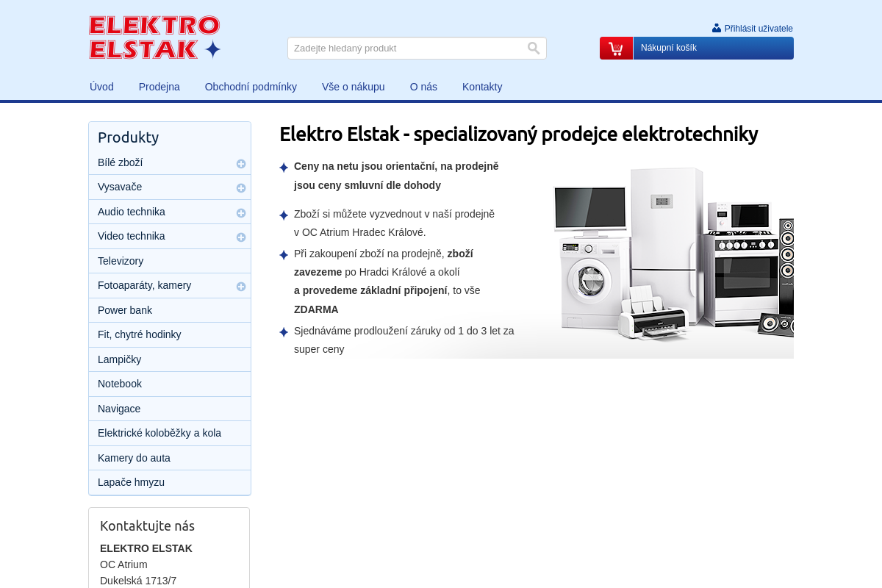Click the Elektro Elstak logo
The image size is (882, 588).
pyautogui.click(x=154, y=37)
